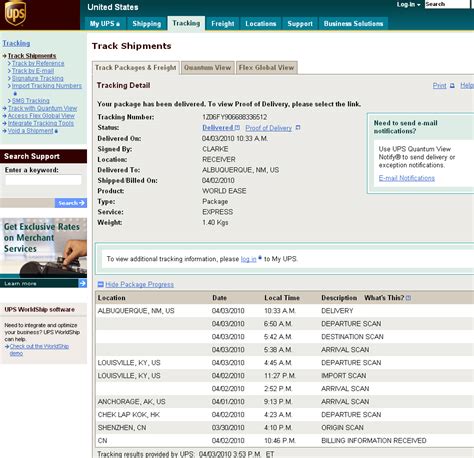The image size is (474, 458).
Task: Click the Delivered status link
Action: click(x=218, y=128)
